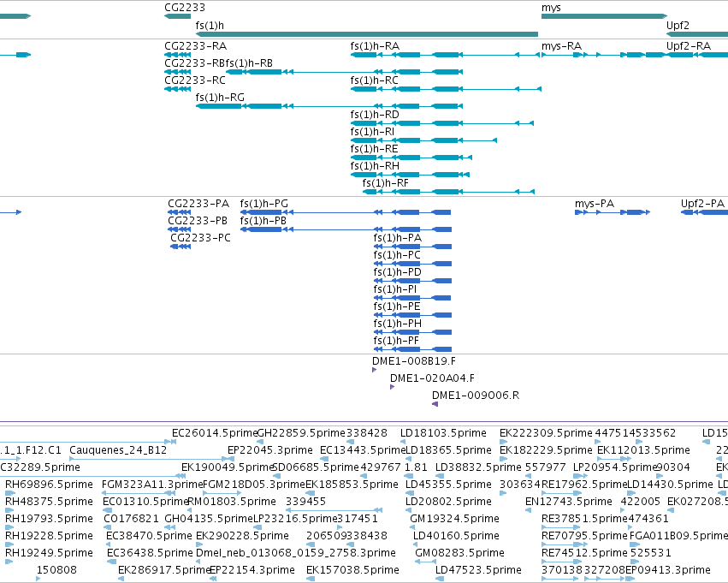Image resolution: width=728 pixels, height=583 pixels.
Task: Click the mys-PA protein label
Action: pyautogui.click(x=595, y=204)
